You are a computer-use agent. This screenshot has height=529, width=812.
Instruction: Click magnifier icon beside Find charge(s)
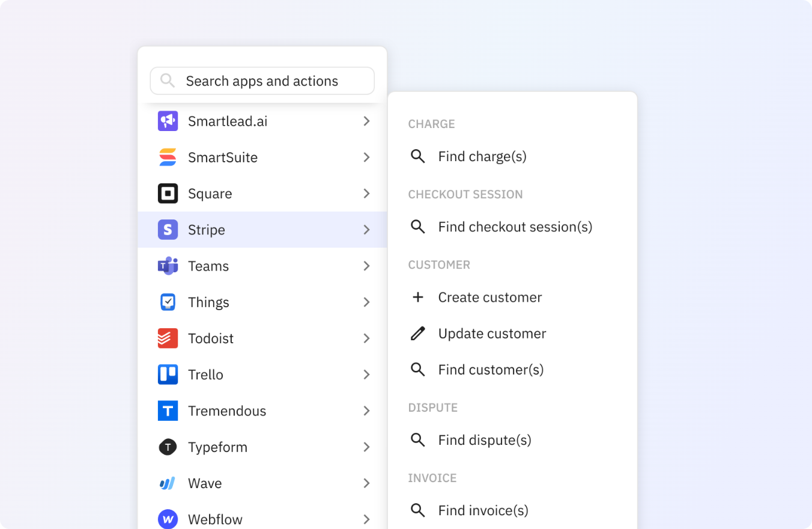pyautogui.click(x=417, y=156)
